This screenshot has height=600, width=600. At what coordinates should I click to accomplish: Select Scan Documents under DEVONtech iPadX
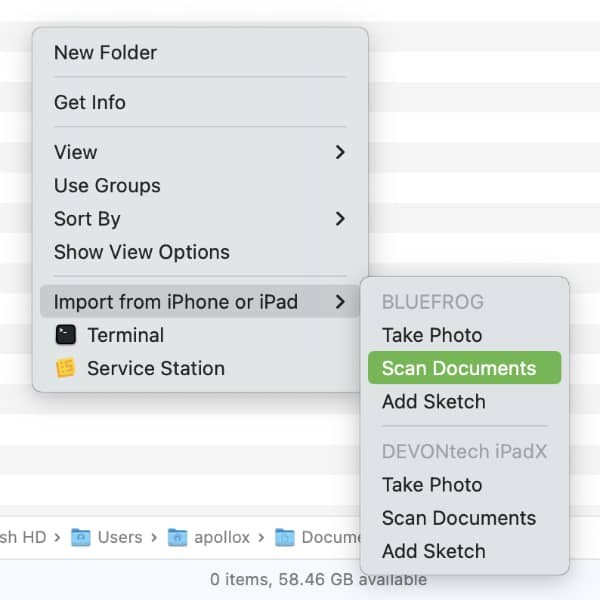point(459,518)
